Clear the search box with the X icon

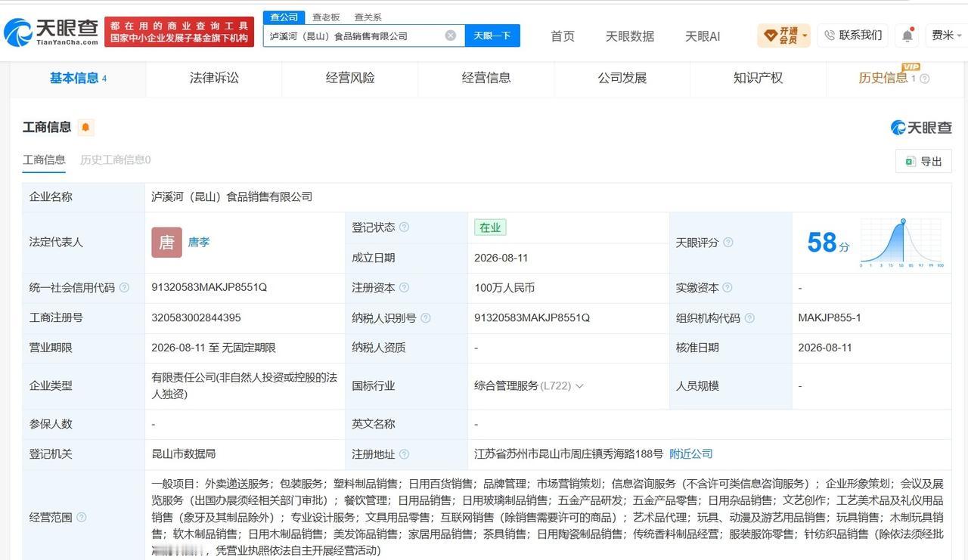coord(451,36)
